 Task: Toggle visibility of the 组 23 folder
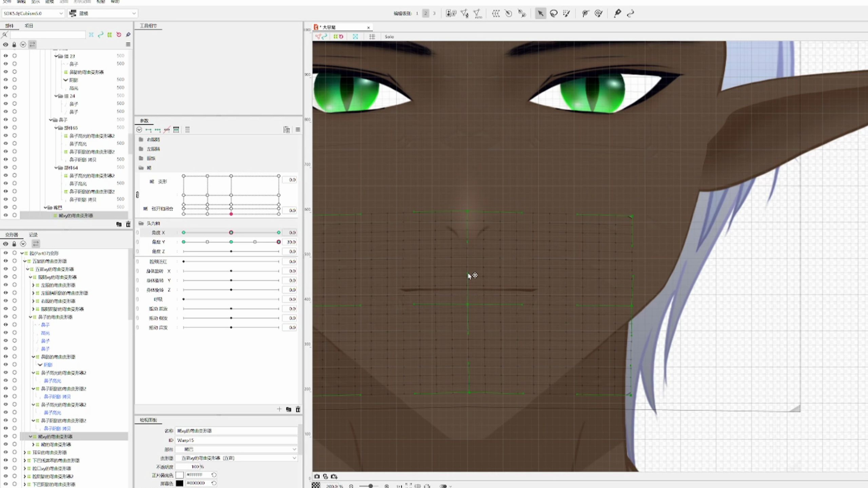(6, 56)
